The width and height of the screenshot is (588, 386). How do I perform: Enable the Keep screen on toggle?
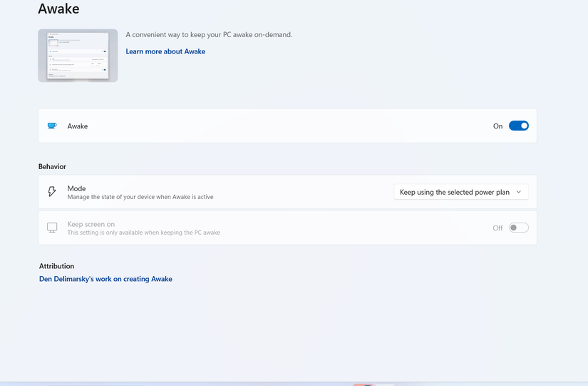pyautogui.click(x=519, y=228)
